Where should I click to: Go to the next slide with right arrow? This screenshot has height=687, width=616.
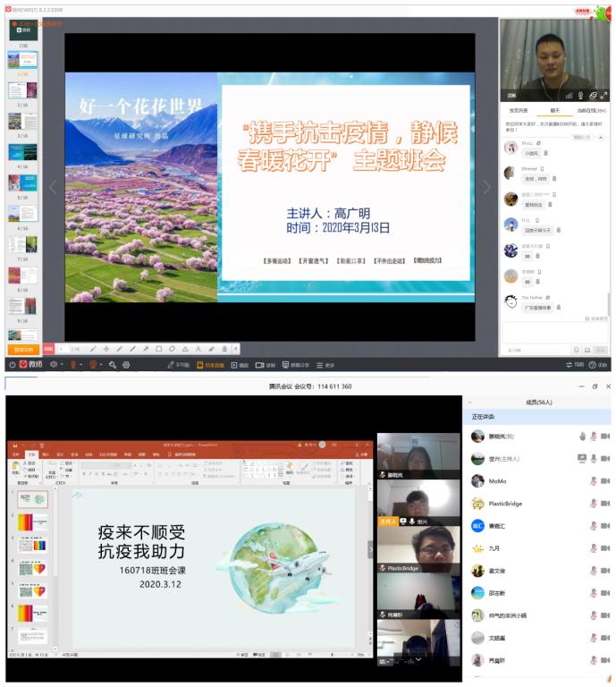(487, 187)
